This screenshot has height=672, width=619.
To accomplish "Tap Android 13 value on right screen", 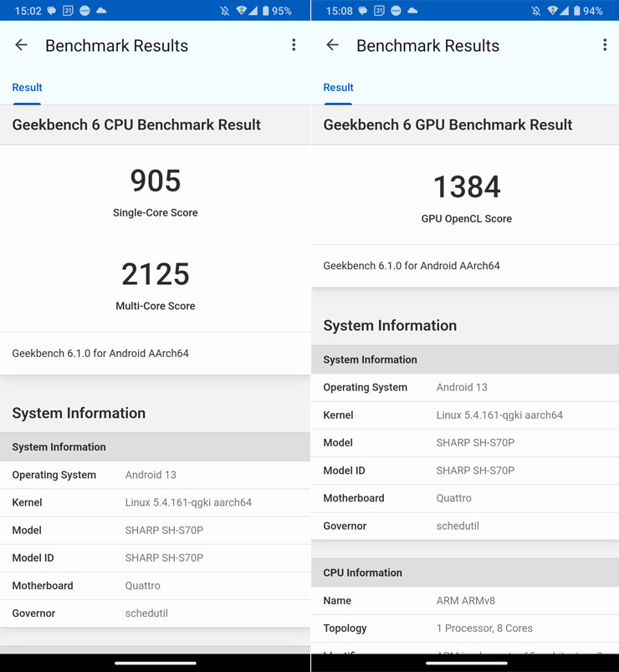I will [462, 388].
